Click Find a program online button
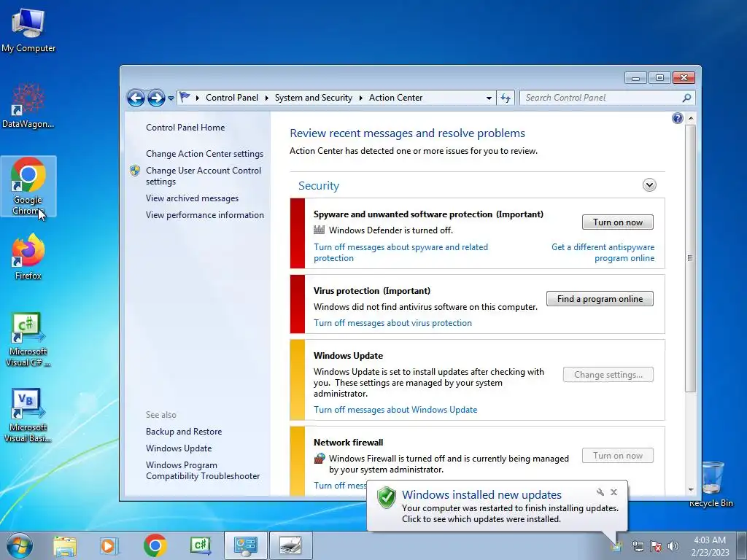This screenshot has width=747, height=560. 600,299
